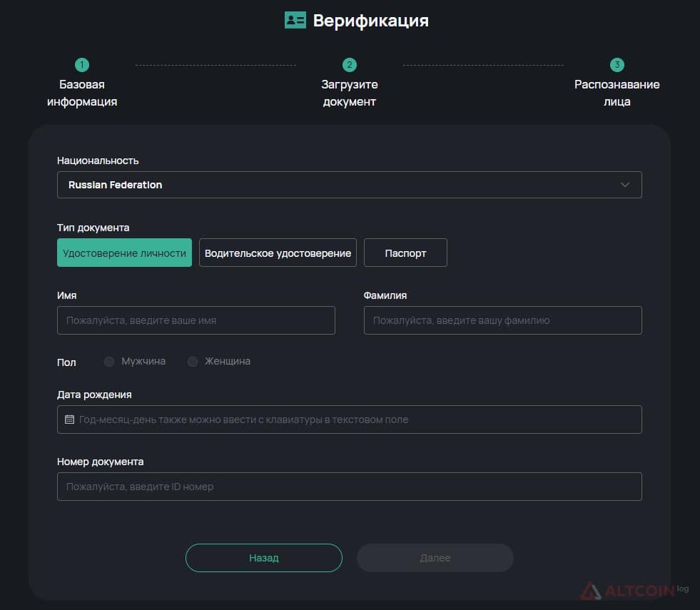The height and width of the screenshot is (610, 700).
Task: Focus the Дата рождения date field
Action: (x=350, y=420)
